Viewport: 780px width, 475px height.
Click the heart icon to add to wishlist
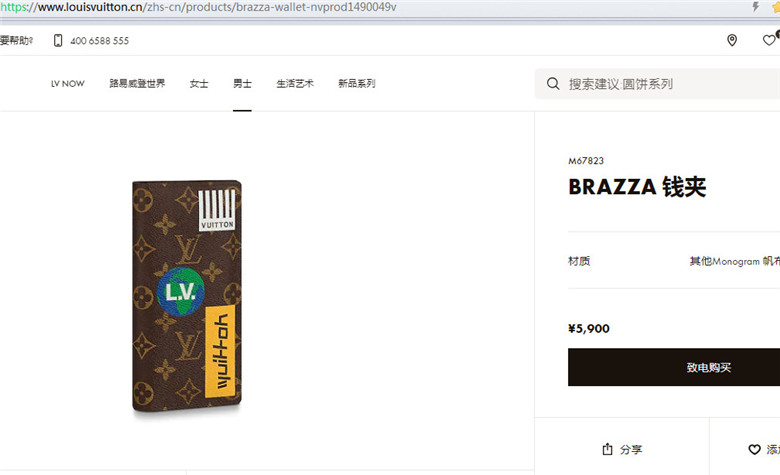point(754,449)
